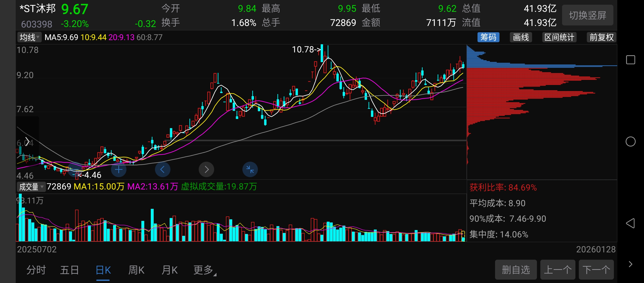
Task: Switch to the 周K tab
Action: pyautogui.click(x=136, y=270)
